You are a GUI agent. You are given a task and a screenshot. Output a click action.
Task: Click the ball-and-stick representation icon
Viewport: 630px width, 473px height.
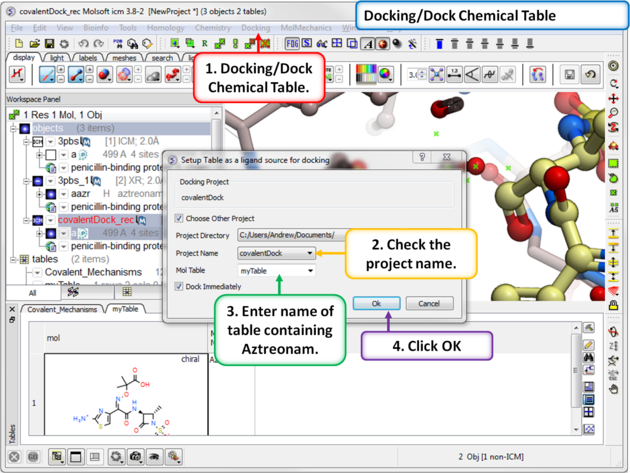point(76,75)
